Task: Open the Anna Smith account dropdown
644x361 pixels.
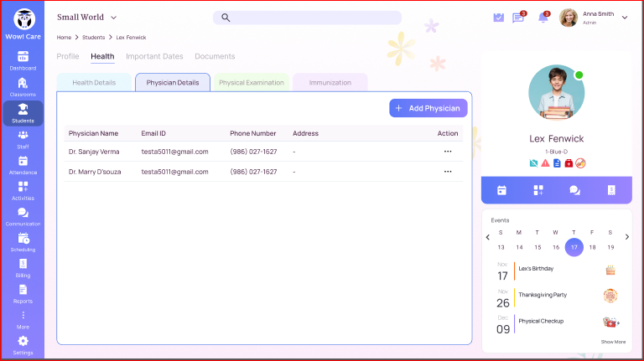Action: pyautogui.click(x=624, y=18)
